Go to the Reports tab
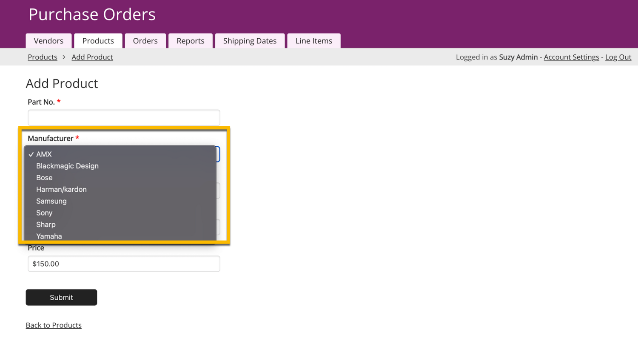Image resolution: width=638 pixels, height=364 pixels. point(190,41)
